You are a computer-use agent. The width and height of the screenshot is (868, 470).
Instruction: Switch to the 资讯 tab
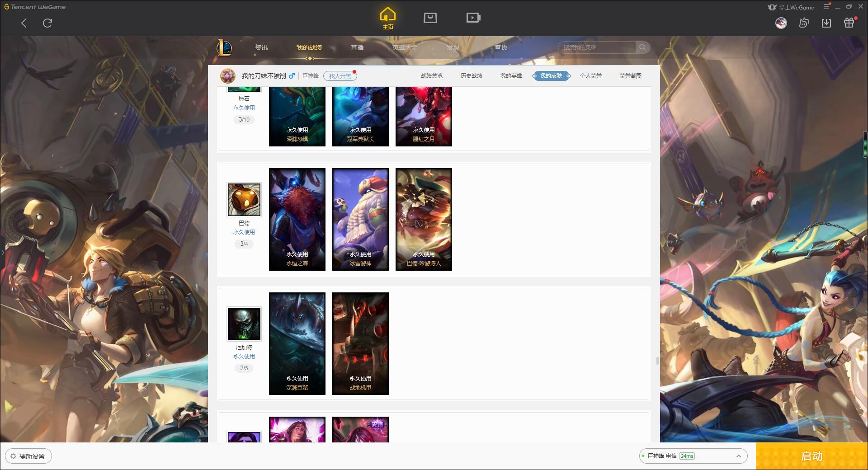[261, 47]
